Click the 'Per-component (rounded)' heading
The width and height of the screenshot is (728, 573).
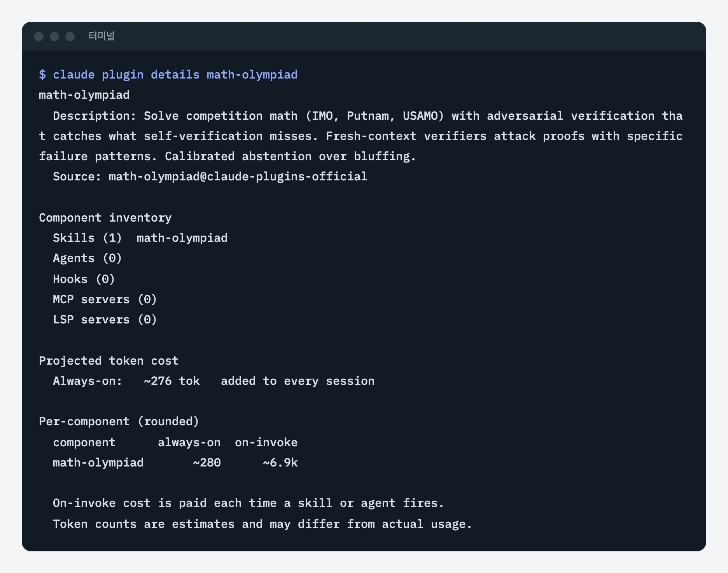[x=119, y=421]
